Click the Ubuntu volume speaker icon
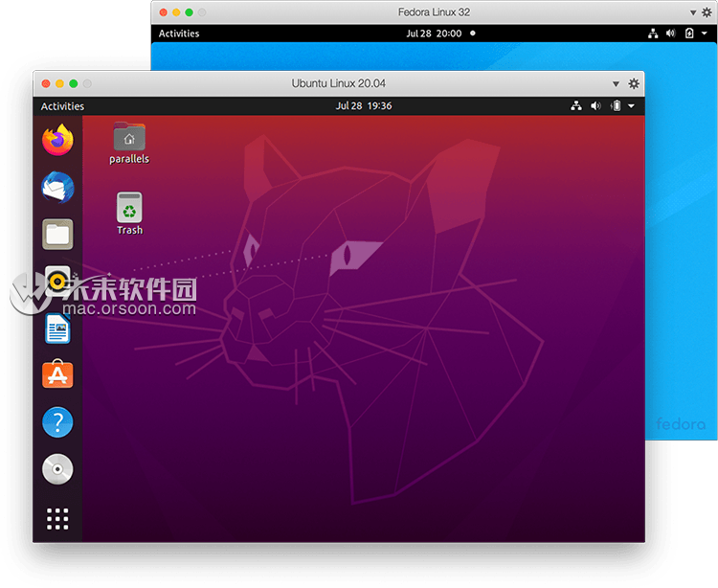 point(595,106)
